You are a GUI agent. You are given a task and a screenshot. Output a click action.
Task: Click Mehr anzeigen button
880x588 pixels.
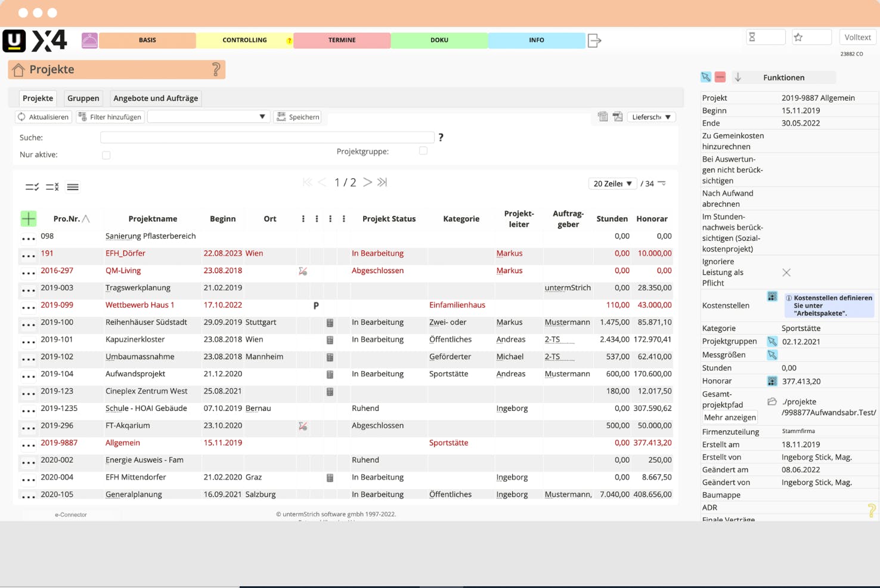click(x=730, y=417)
